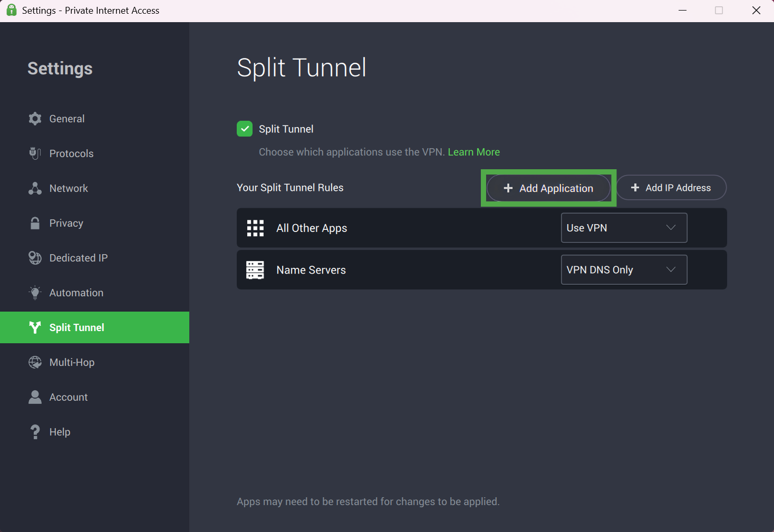Screen dimensions: 774x532
Task: Uncheck the Split Tunnel checkbox
Action: point(245,129)
